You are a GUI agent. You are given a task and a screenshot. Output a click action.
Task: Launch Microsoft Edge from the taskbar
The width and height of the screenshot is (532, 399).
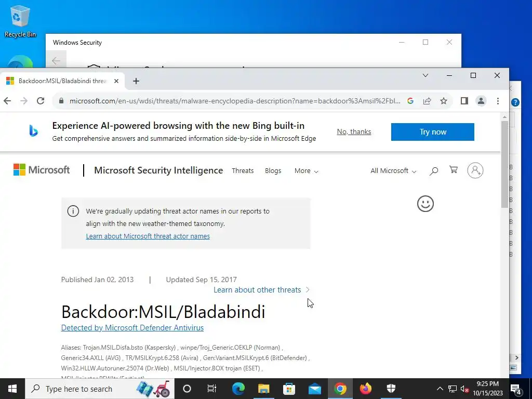tap(238, 389)
